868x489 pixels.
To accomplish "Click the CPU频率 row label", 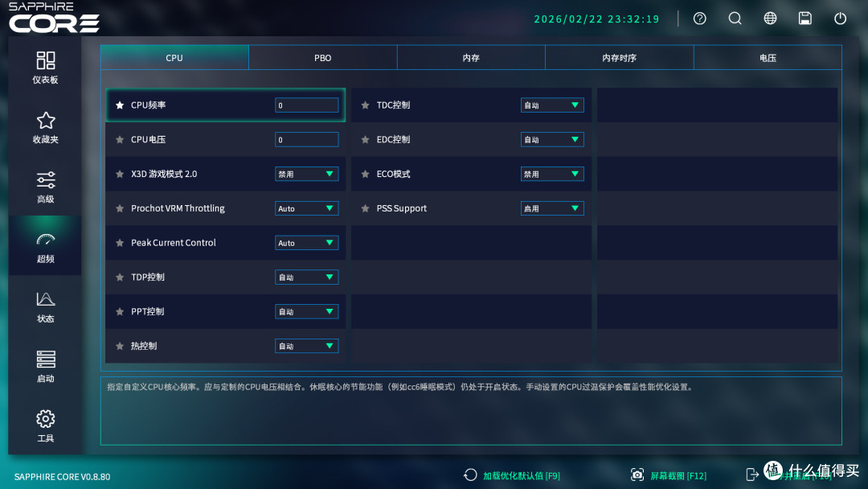I will pos(149,105).
